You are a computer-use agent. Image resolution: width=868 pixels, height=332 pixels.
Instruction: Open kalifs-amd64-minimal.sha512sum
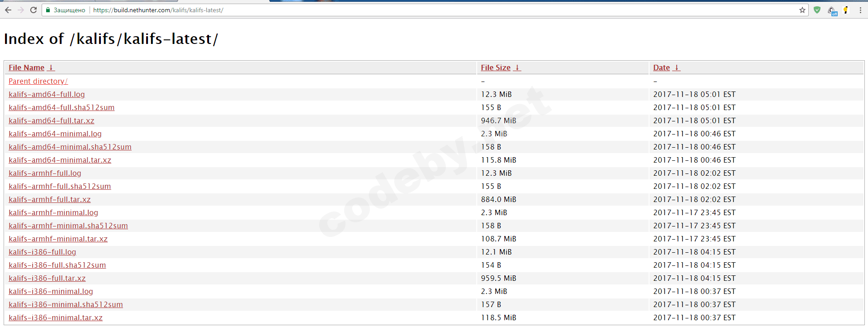click(x=70, y=147)
